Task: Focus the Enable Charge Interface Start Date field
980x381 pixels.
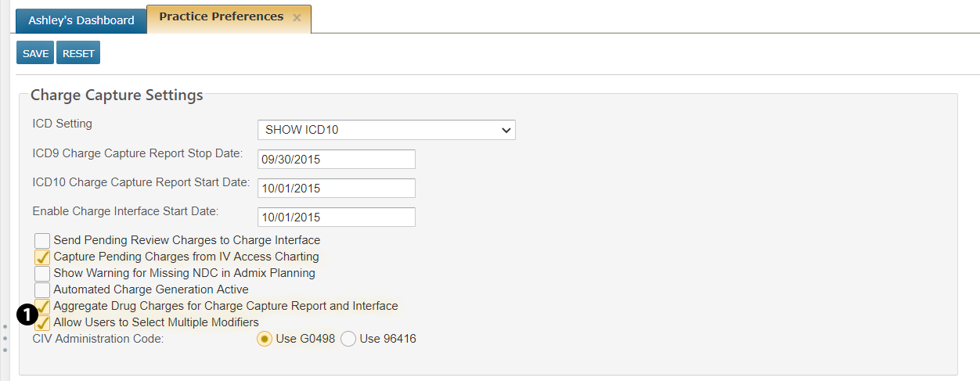Action: (336, 217)
